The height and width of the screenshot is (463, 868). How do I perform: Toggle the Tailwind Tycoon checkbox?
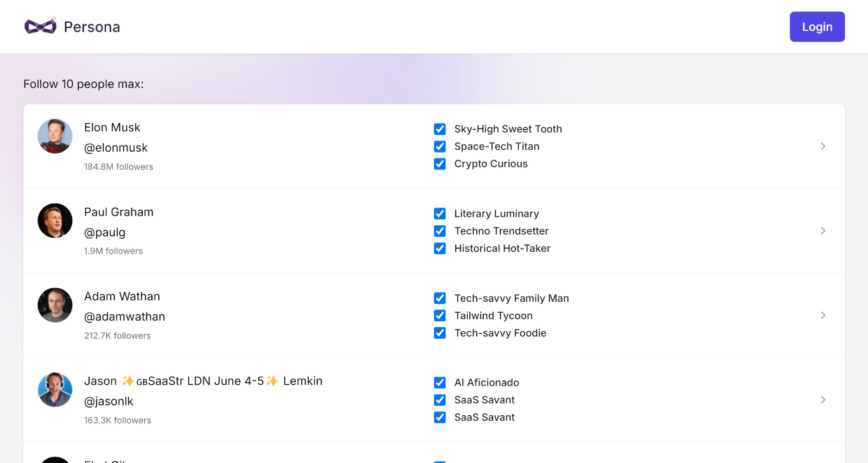[440, 316]
